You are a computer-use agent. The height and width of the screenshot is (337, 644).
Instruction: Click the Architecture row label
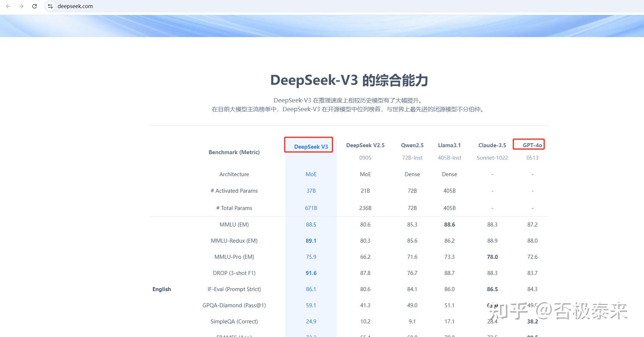coord(234,174)
